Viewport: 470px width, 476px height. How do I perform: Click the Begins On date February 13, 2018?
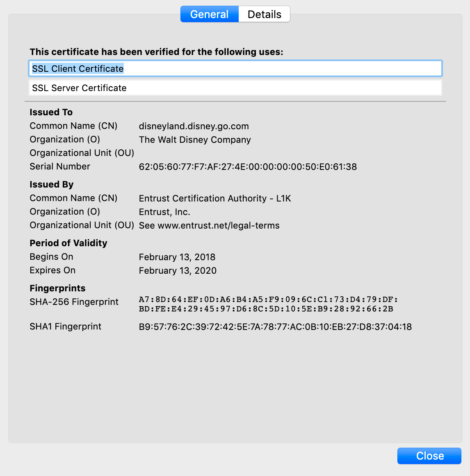[x=177, y=257]
